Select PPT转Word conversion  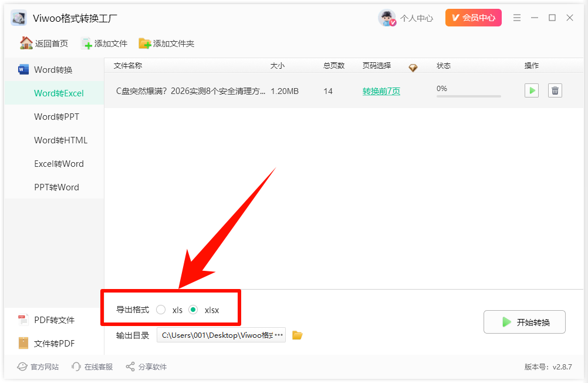(x=55, y=187)
